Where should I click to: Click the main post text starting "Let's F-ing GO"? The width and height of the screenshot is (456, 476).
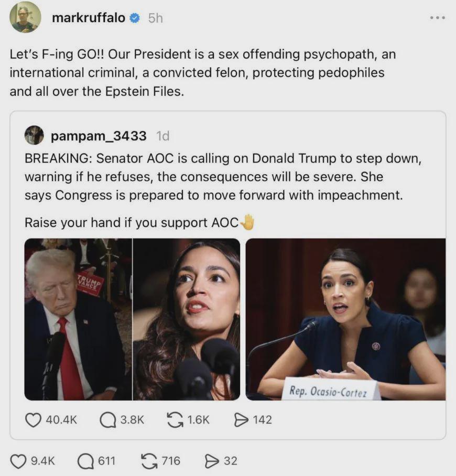tap(197, 72)
